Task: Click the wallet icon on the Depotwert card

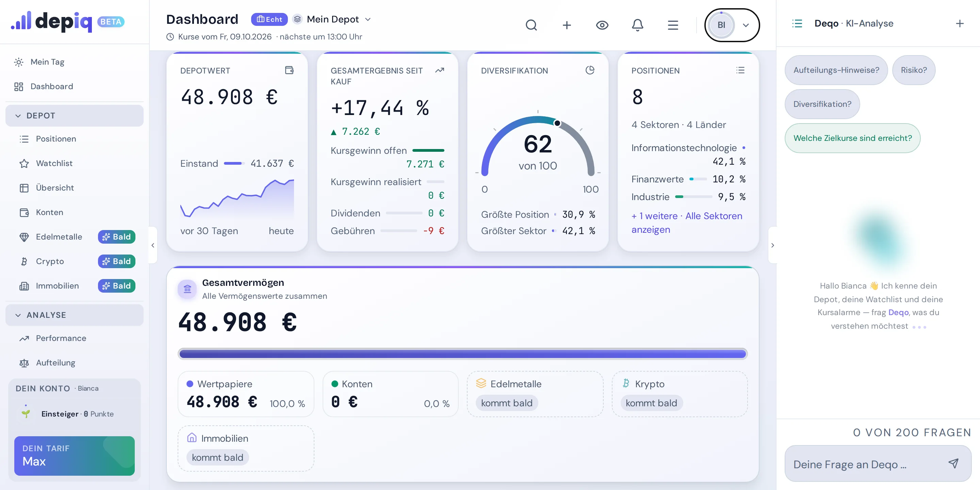Action: [x=289, y=70]
